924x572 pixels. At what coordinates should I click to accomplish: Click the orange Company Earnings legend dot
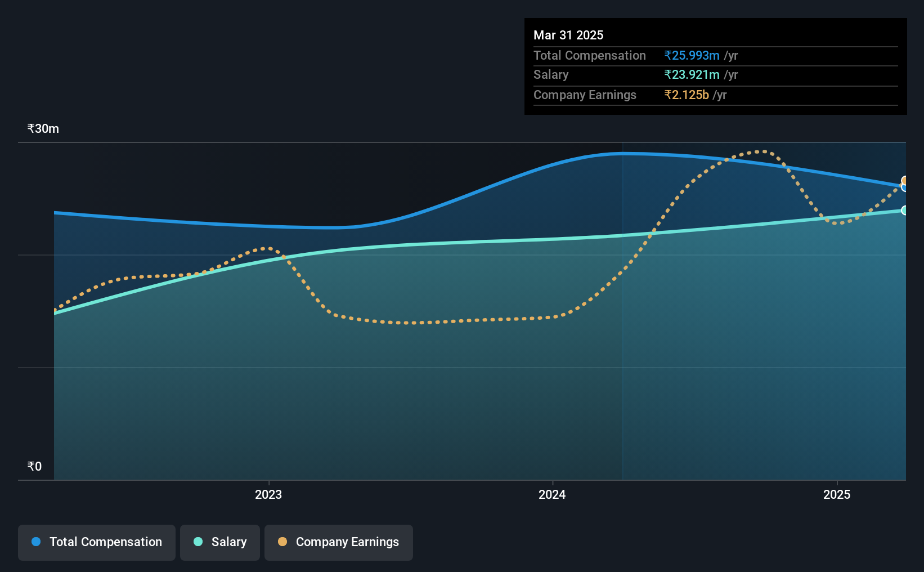[282, 542]
